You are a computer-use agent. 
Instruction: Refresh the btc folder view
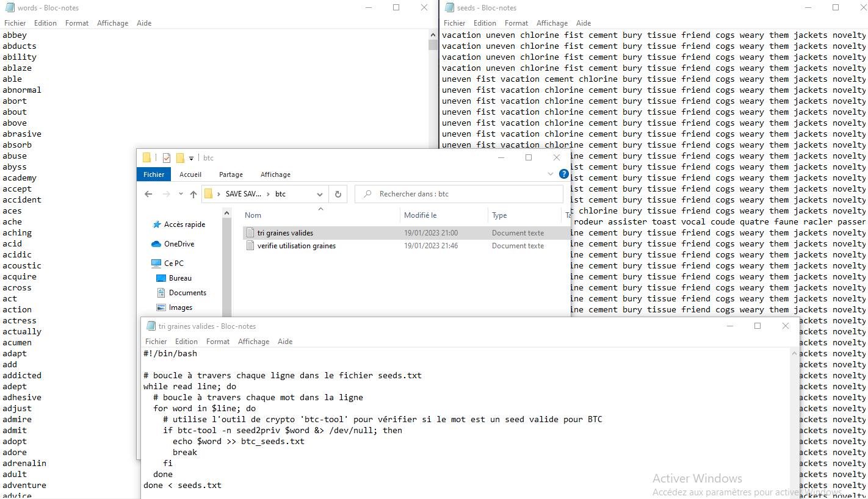coord(338,194)
